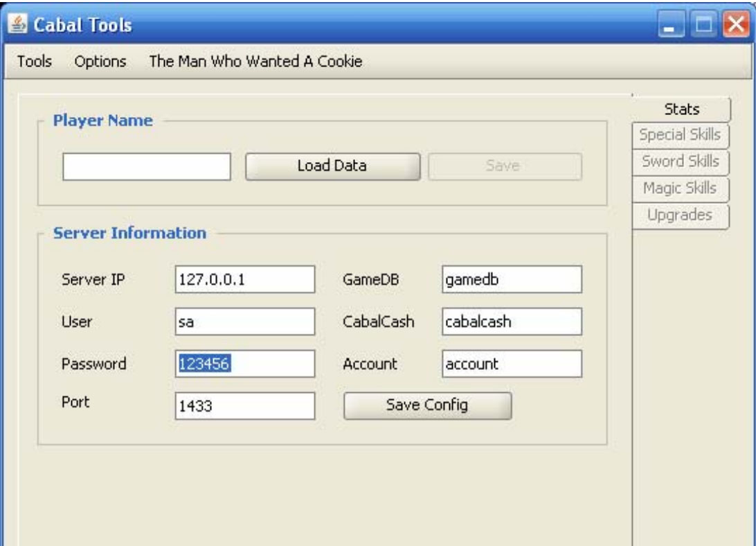Open the Tools menu
The width and height of the screenshot is (756, 546).
[x=34, y=61]
